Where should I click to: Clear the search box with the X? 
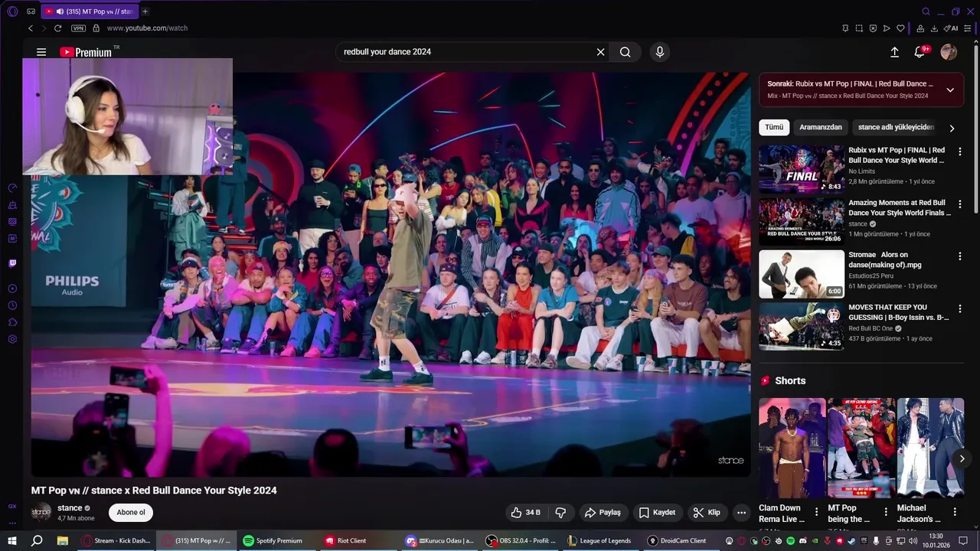(x=601, y=52)
